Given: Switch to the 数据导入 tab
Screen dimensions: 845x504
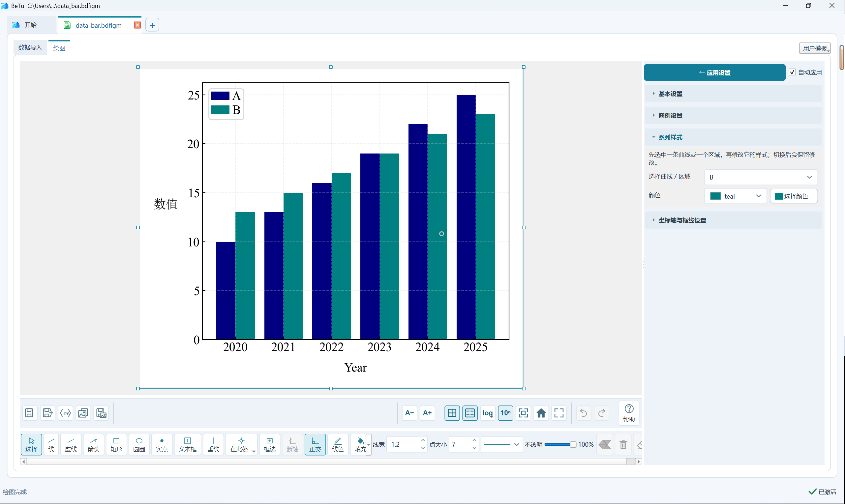Looking at the screenshot, I should 30,47.
